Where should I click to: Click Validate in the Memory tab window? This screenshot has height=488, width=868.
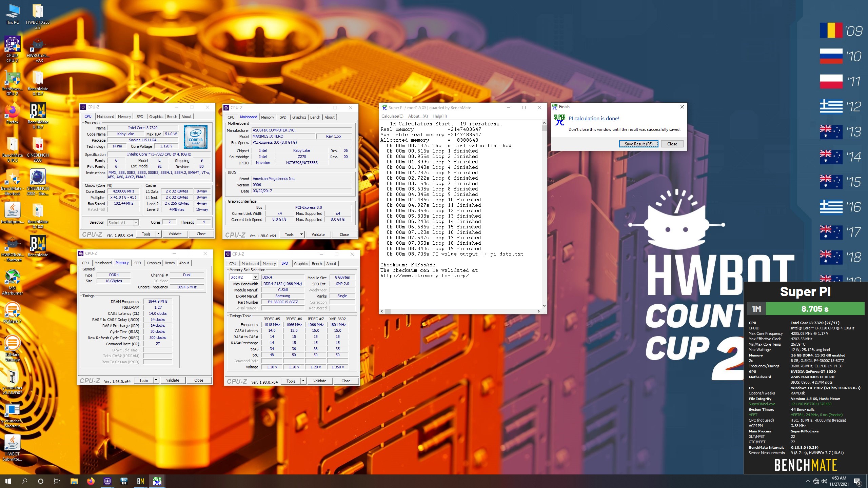tap(173, 380)
